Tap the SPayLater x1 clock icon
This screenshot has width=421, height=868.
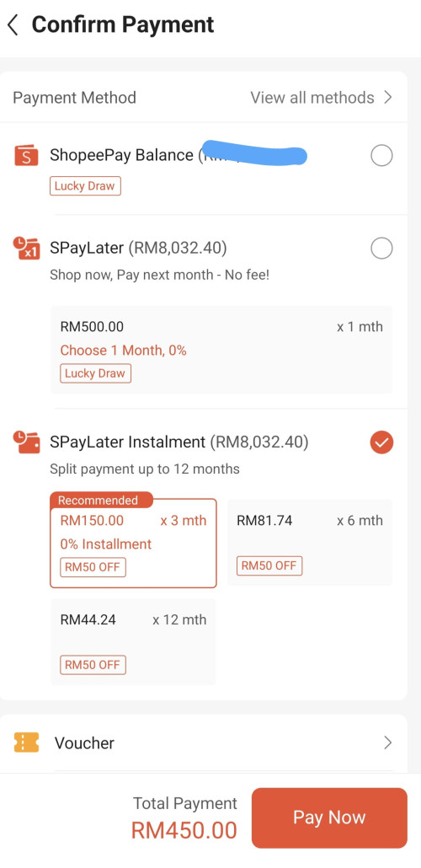(26, 248)
